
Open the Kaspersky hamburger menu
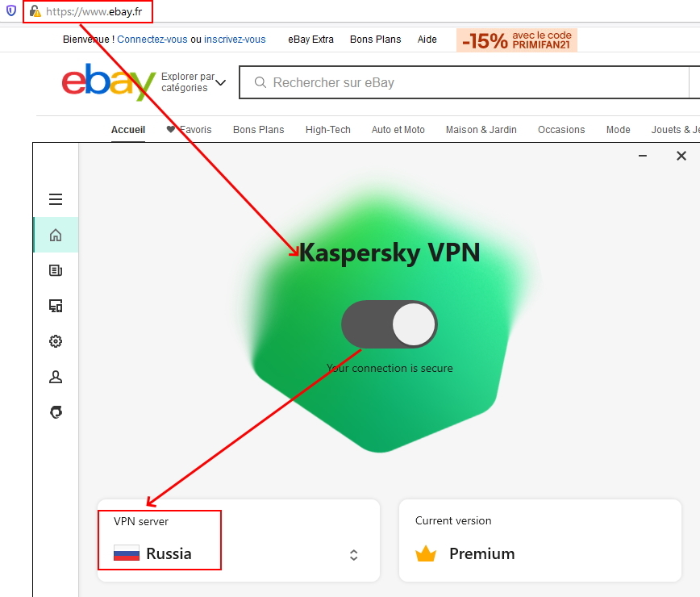[x=56, y=199]
